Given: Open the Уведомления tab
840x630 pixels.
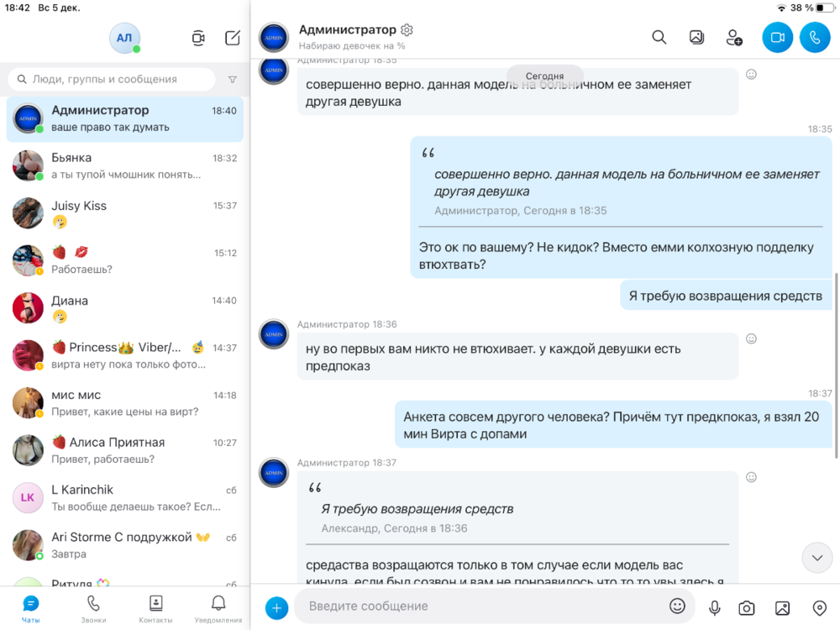Looking at the screenshot, I should 218,609.
